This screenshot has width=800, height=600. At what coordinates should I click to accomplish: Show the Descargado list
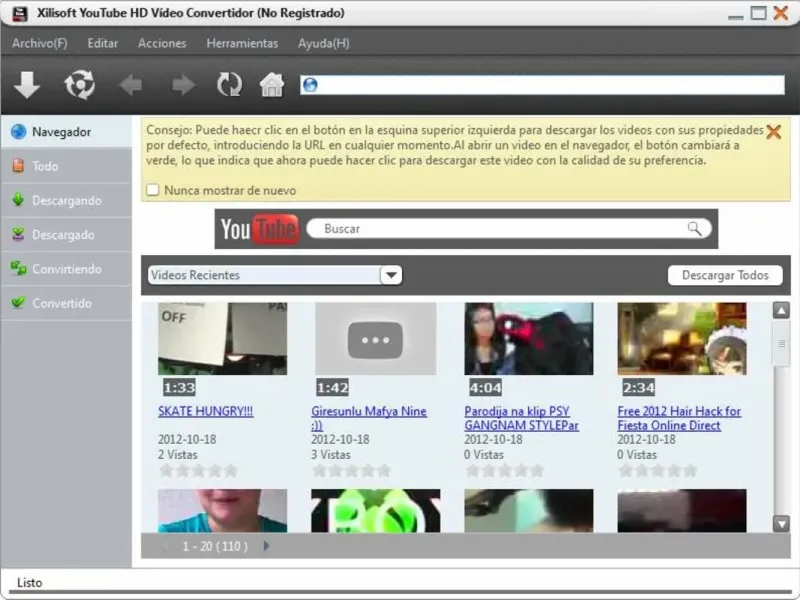coord(66,235)
